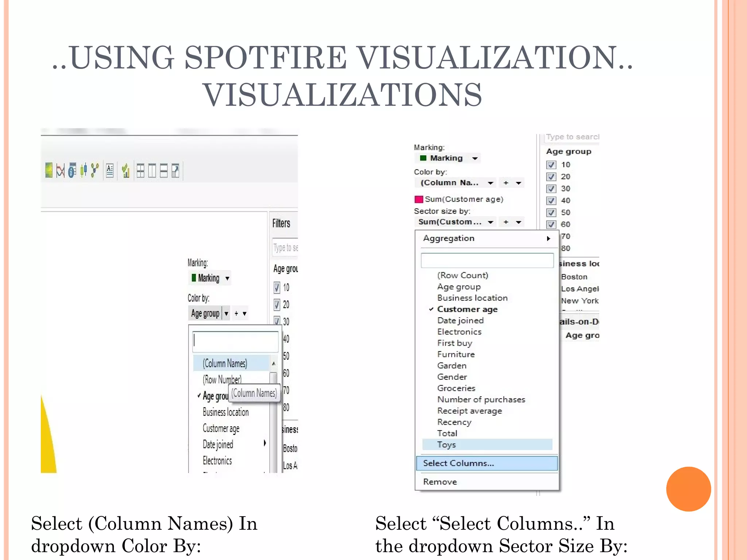The image size is (747, 560).
Task: Arrange visualizations side by side icon
Action: [152, 170]
